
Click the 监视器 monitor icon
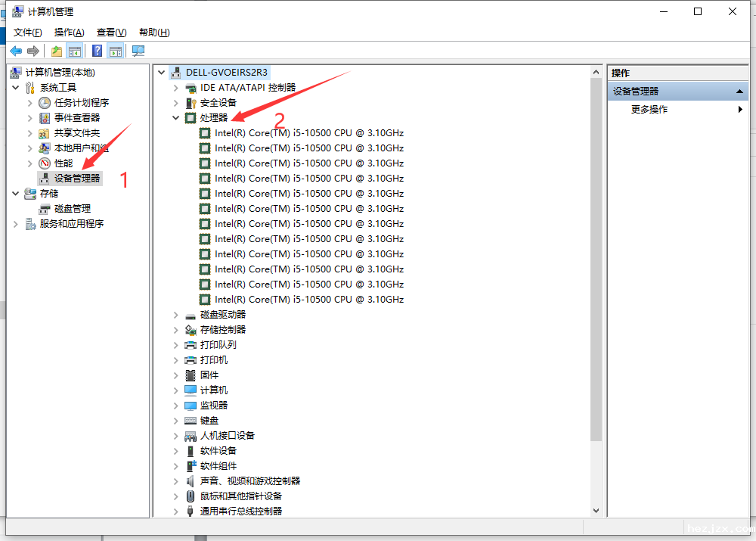tap(191, 406)
